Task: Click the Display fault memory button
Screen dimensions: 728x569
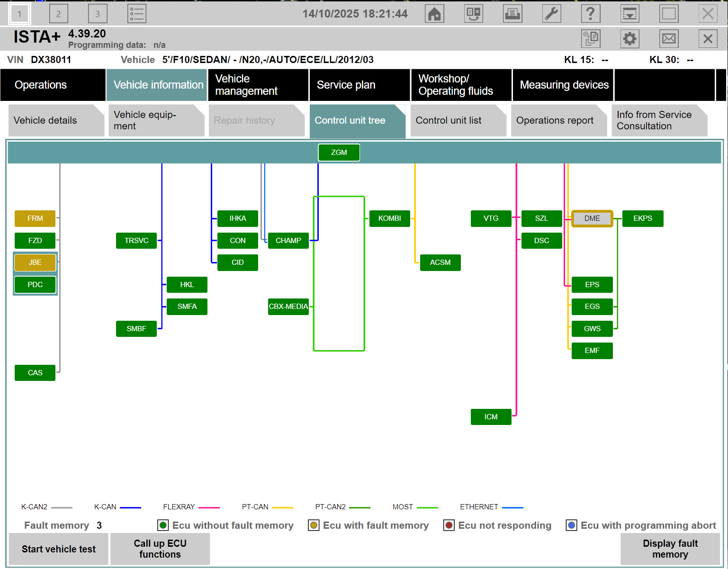Action: [x=670, y=549]
